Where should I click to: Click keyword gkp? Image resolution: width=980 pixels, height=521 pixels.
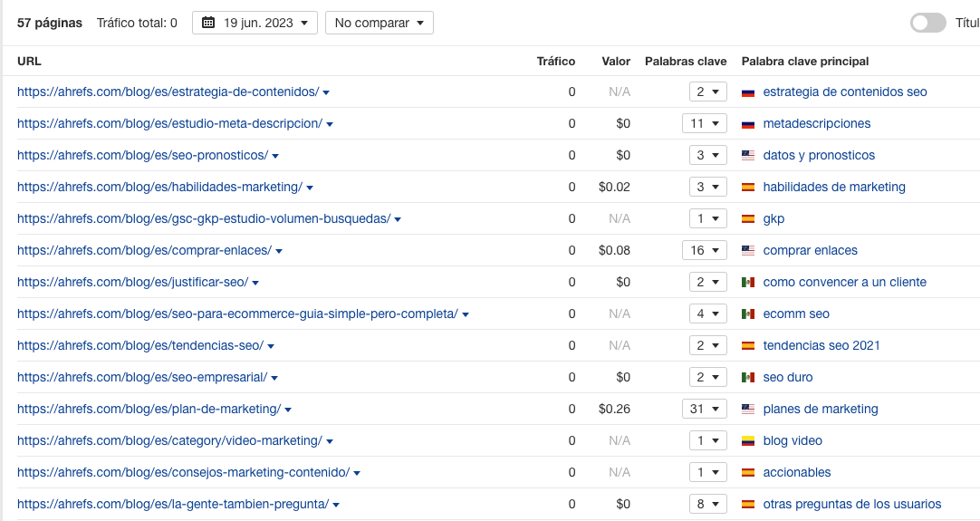(773, 219)
